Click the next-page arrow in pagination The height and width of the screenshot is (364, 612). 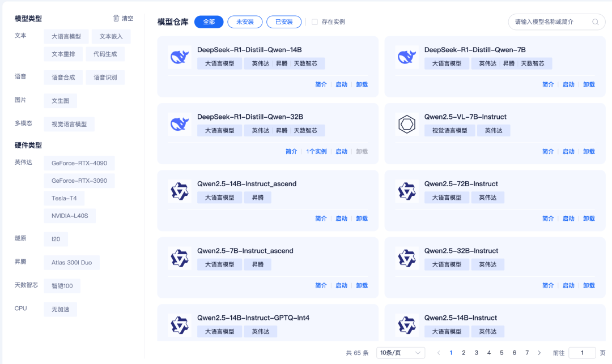[x=539, y=352]
